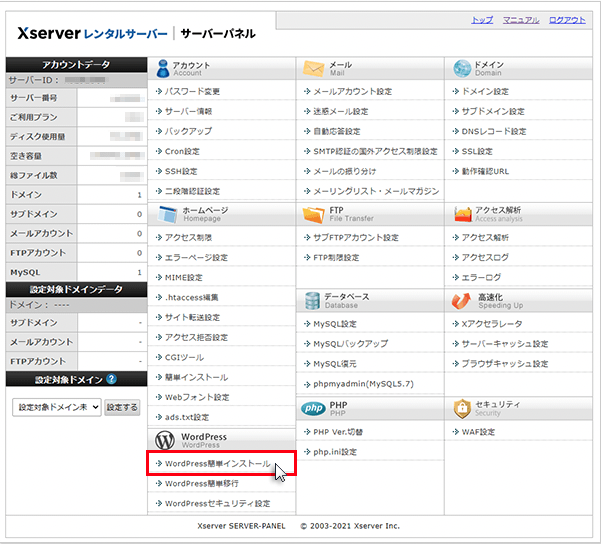The image size is (601, 544).
Task: Open CGIツール
Action: (184, 357)
